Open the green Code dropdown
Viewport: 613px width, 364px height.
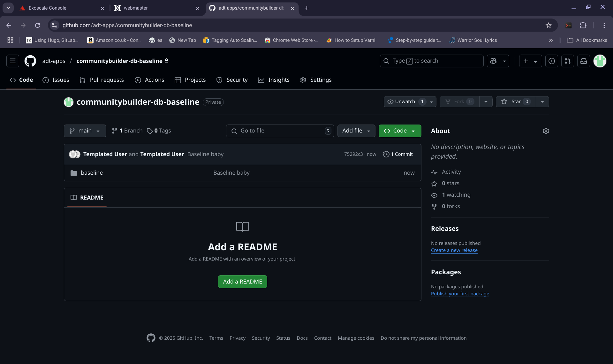(399, 131)
